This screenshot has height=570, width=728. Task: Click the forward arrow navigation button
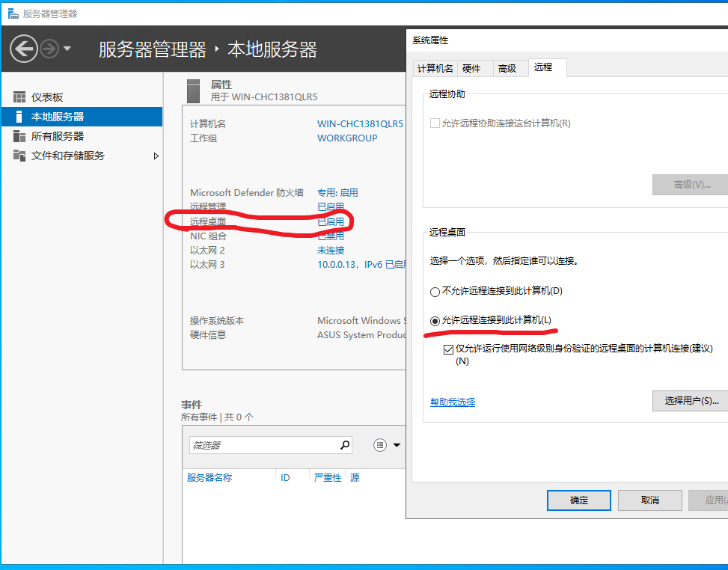(x=49, y=49)
